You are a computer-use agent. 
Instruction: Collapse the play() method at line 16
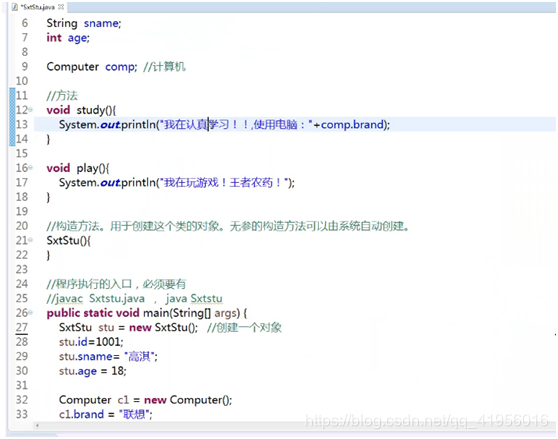click(31, 168)
